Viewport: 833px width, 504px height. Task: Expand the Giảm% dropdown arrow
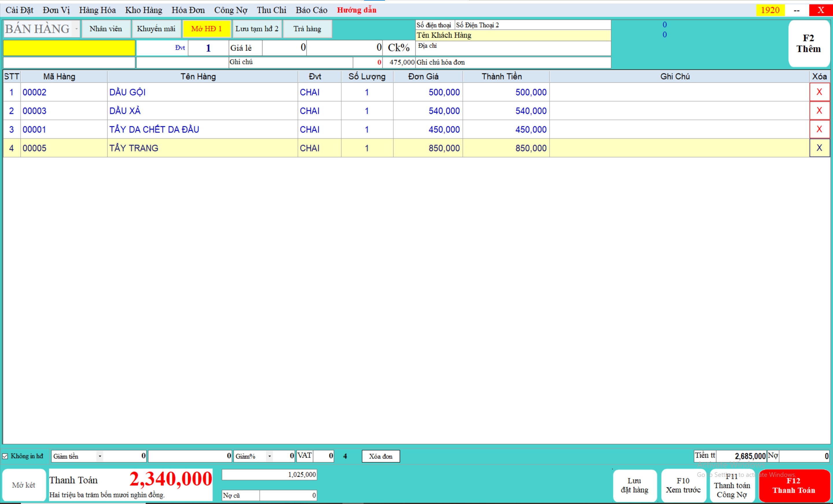270,456
